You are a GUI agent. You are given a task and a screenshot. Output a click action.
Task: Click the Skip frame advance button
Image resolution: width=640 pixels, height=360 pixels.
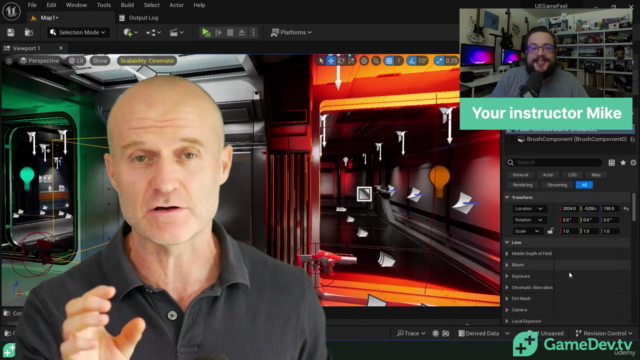pyautogui.click(x=218, y=32)
